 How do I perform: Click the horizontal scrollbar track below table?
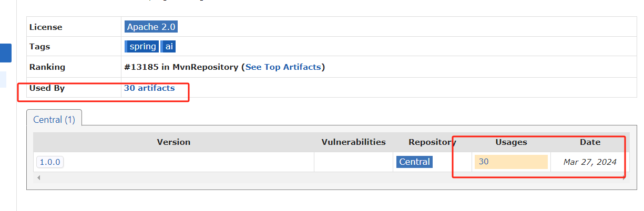pyautogui.click(x=331, y=177)
